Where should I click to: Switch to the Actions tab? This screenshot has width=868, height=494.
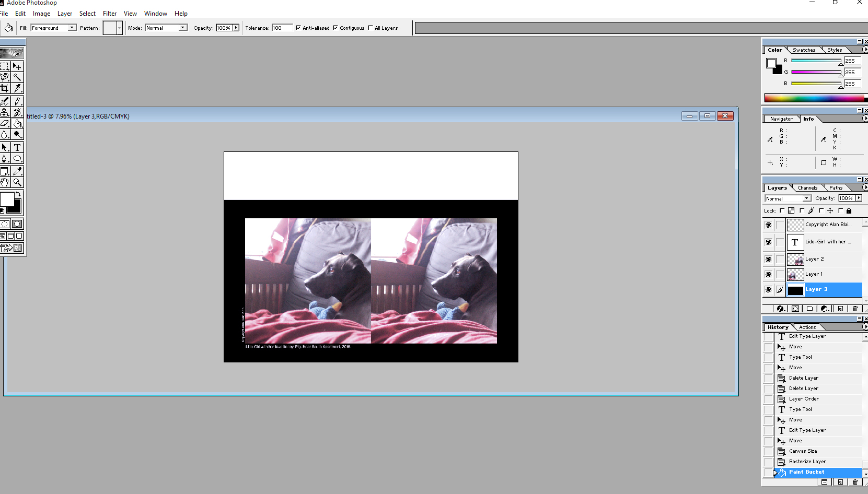807,327
